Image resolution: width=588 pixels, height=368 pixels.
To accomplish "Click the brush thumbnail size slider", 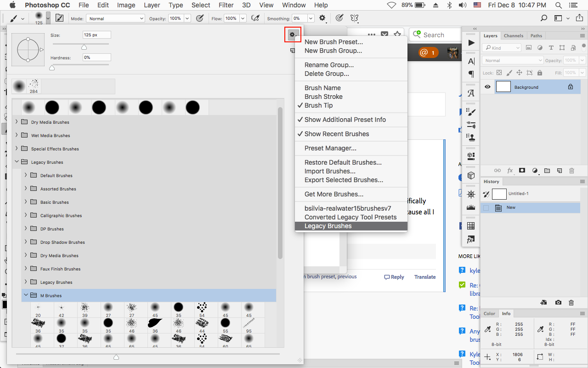I will 116,357.
